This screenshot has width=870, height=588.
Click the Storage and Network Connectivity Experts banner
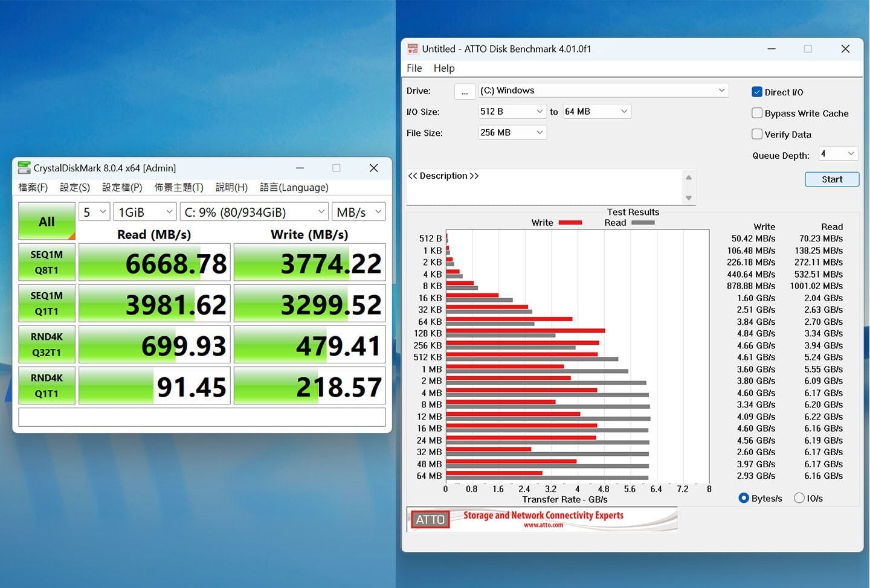543,516
